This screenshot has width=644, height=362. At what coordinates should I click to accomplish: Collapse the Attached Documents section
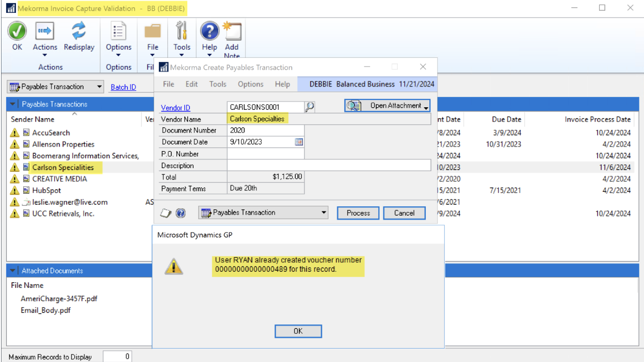pos(13,271)
